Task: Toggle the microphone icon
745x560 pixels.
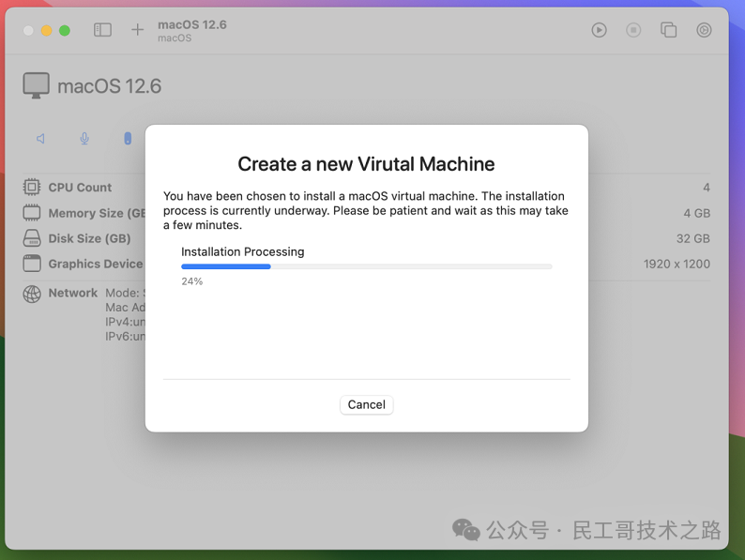Action: (84, 138)
